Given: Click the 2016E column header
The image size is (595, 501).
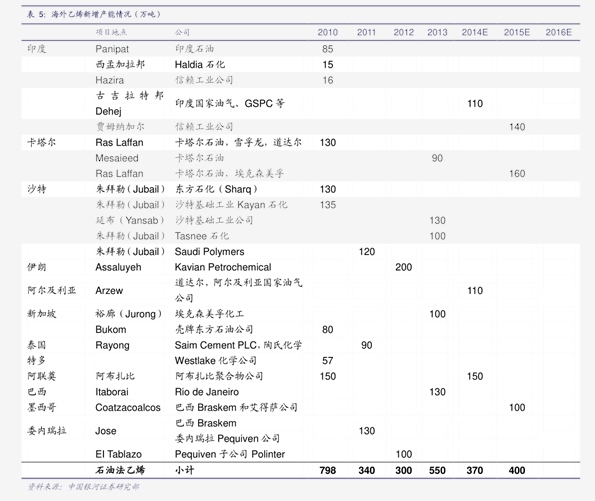Looking at the screenshot, I should 559,32.
